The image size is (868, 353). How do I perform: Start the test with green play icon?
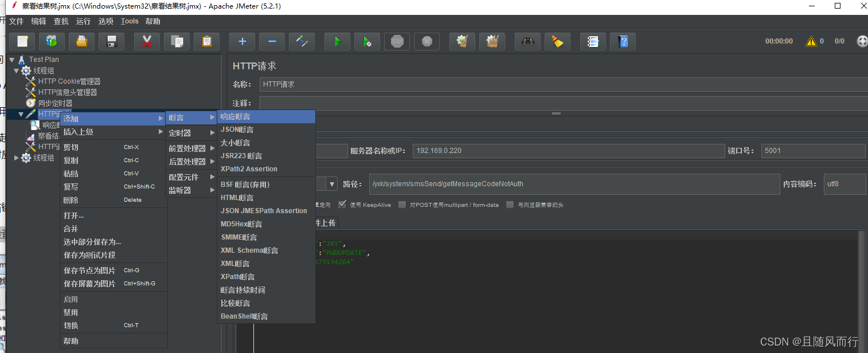point(338,41)
